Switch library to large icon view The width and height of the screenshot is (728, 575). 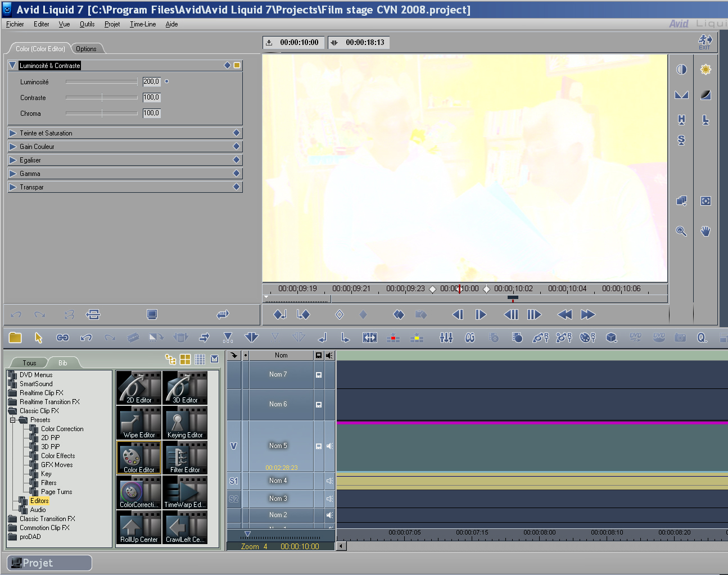[x=185, y=359]
